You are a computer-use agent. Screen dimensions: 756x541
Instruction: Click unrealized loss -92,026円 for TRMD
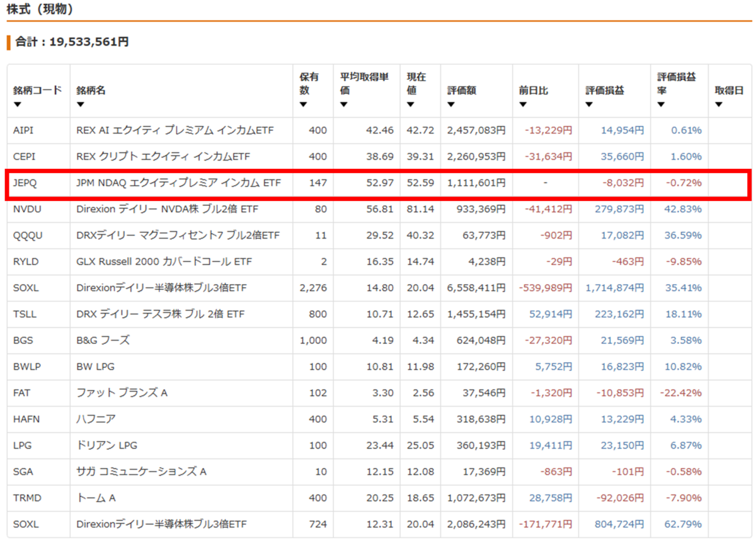(620, 498)
